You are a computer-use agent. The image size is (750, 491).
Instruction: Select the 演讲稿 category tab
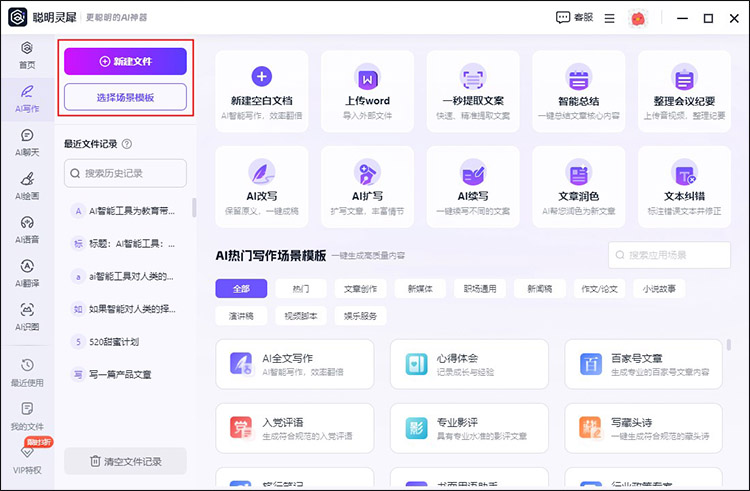click(241, 316)
